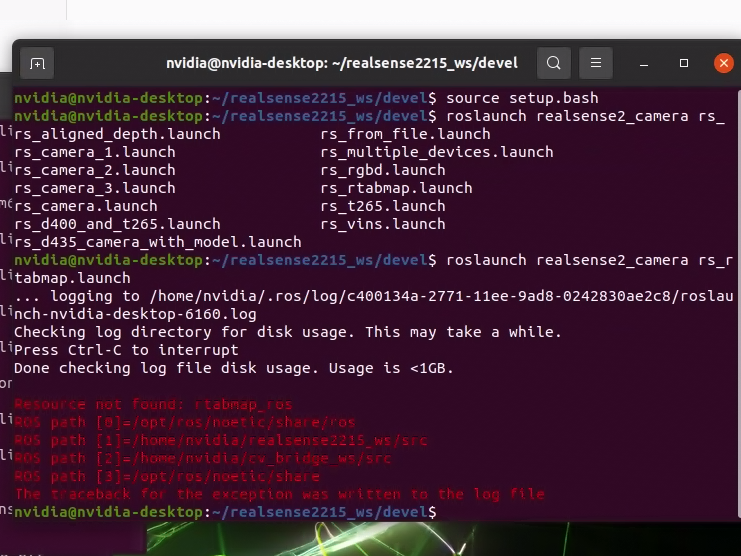Image resolution: width=741 pixels, height=556 pixels.
Task: Click ROS path [3] /opt/ros/noetic/share line
Action: (x=167, y=476)
